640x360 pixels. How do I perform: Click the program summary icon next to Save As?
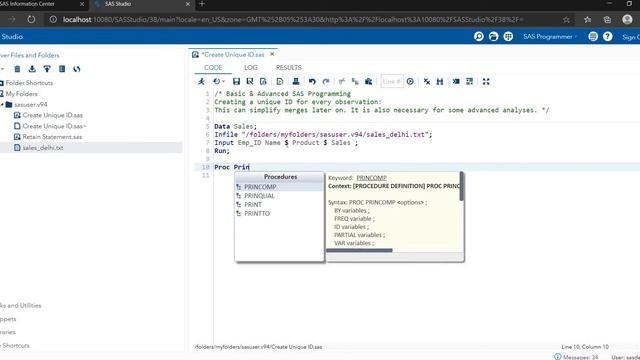(263, 81)
